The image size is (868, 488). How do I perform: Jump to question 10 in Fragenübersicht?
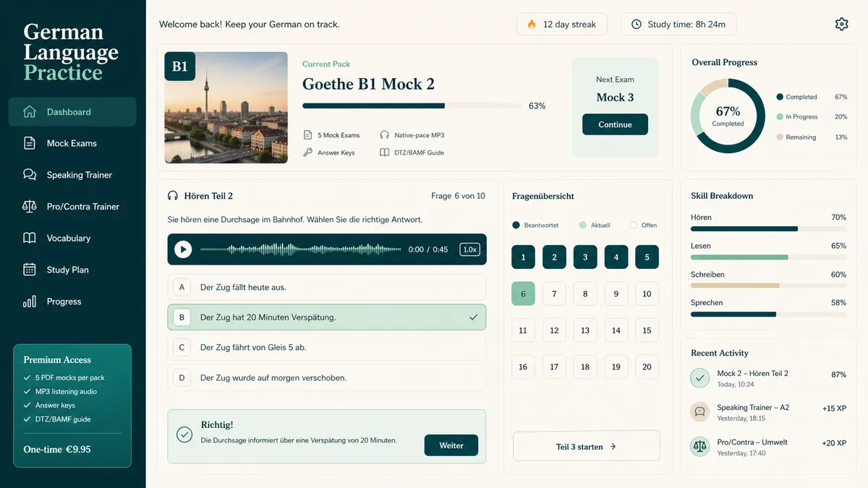coord(647,294)
